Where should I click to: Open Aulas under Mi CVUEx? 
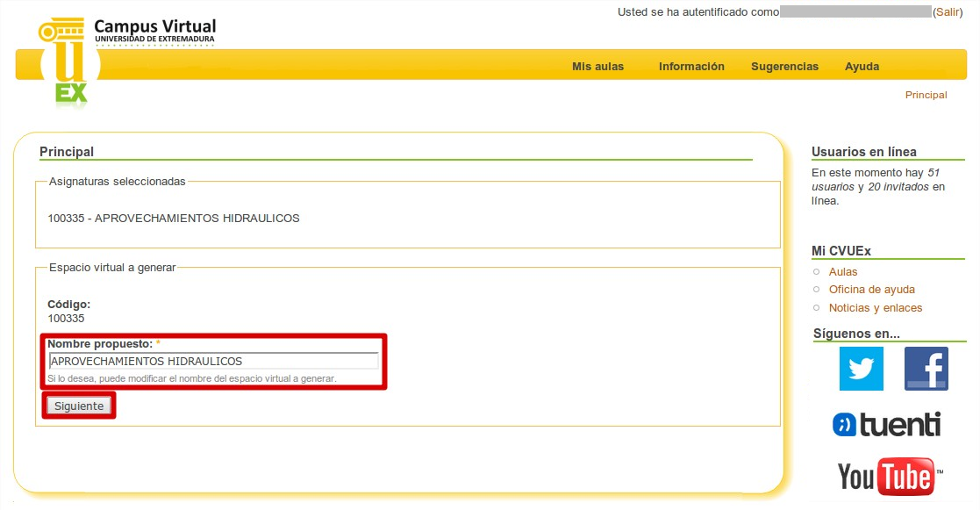[843, 272]
